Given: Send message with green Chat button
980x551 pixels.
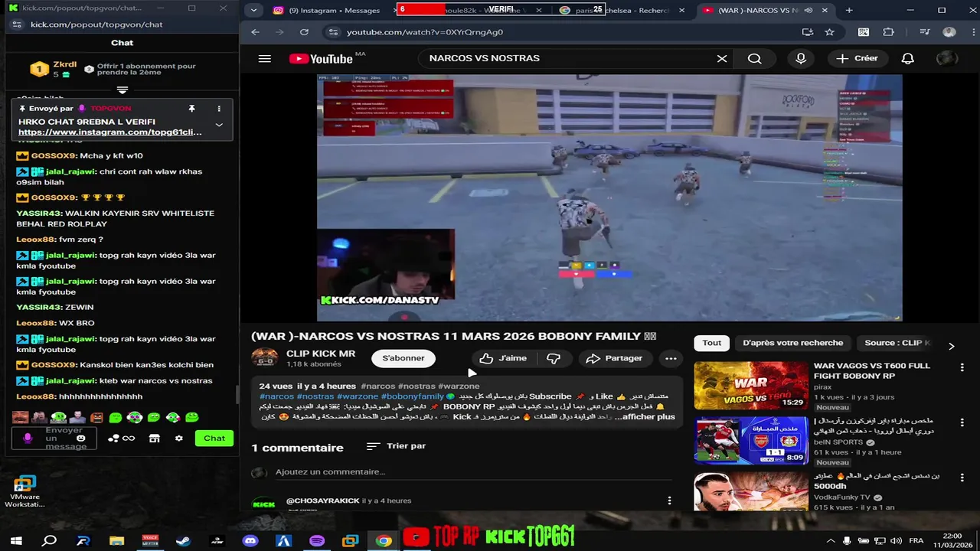Looking at the screenshot, I should click(x=214, y=439).
